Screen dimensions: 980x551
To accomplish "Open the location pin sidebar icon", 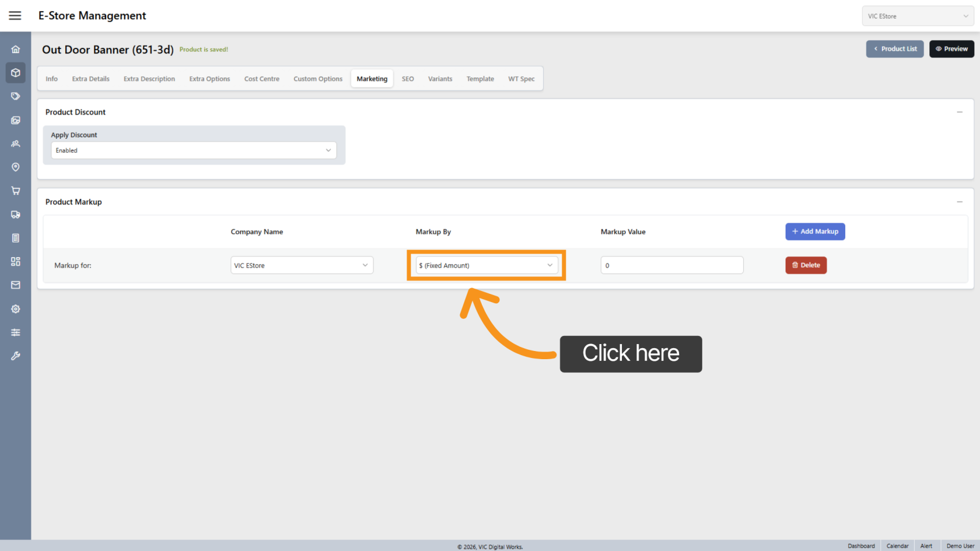I will 16,167.
